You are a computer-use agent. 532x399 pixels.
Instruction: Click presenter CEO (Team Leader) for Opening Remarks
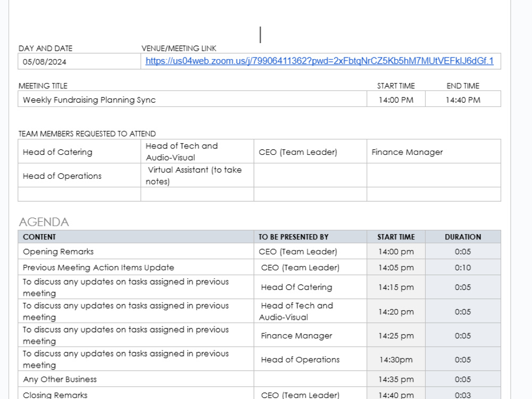coord(310,252)
